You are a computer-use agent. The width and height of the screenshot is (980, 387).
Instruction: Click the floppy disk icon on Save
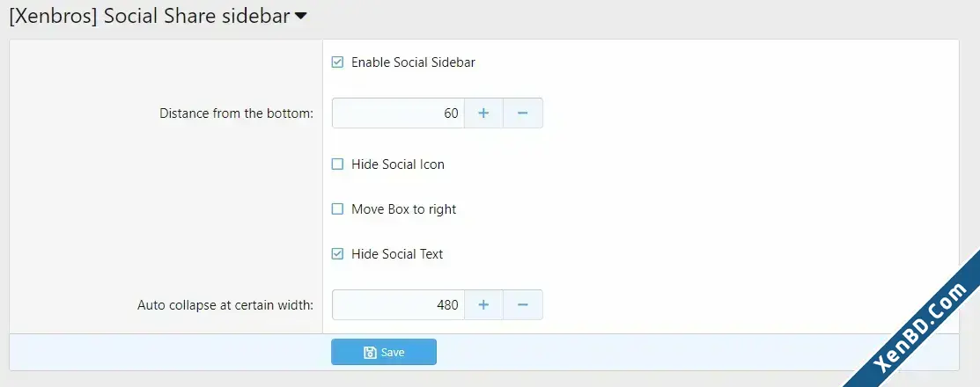click(370, 353)
